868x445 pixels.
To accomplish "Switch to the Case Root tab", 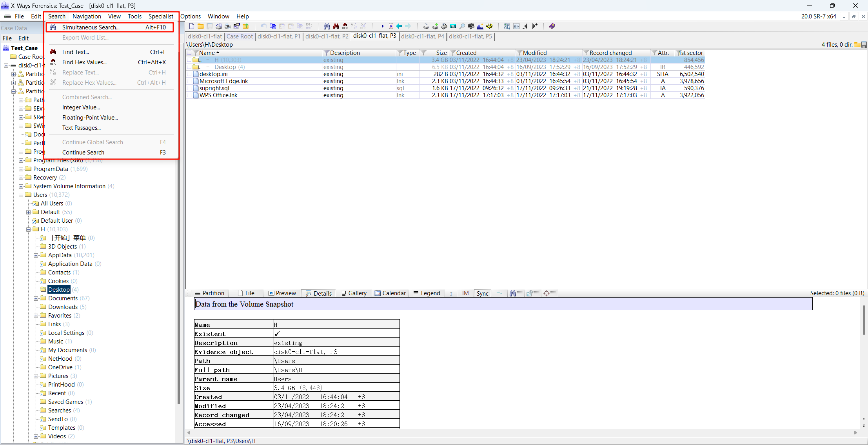I will [240, 36].
